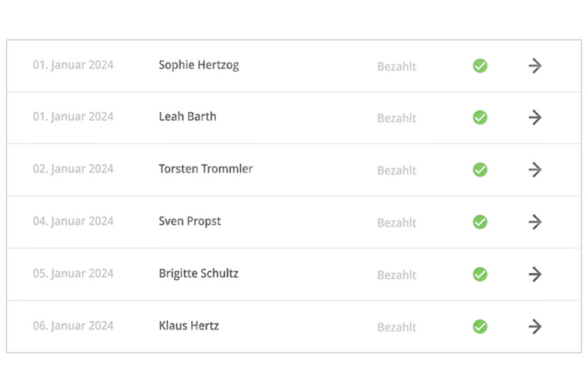This screenshot has width=588, height=392.
Task: Select the name Sophie Hertzog
Action: [x=199, y=65]
